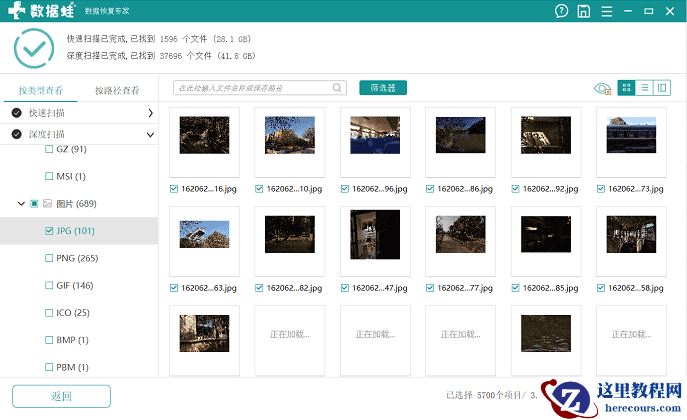Check the GIF (146) checkbox

(x=49, y=285)
